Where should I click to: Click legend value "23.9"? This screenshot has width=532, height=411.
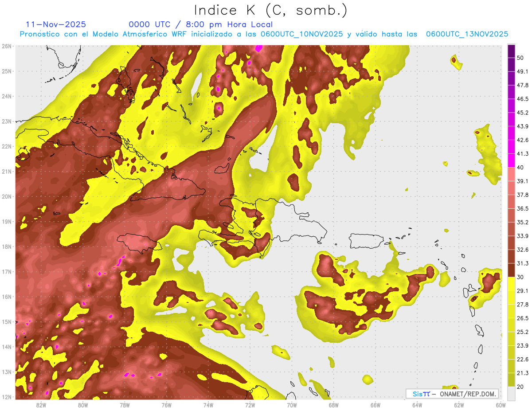[523, 346]
